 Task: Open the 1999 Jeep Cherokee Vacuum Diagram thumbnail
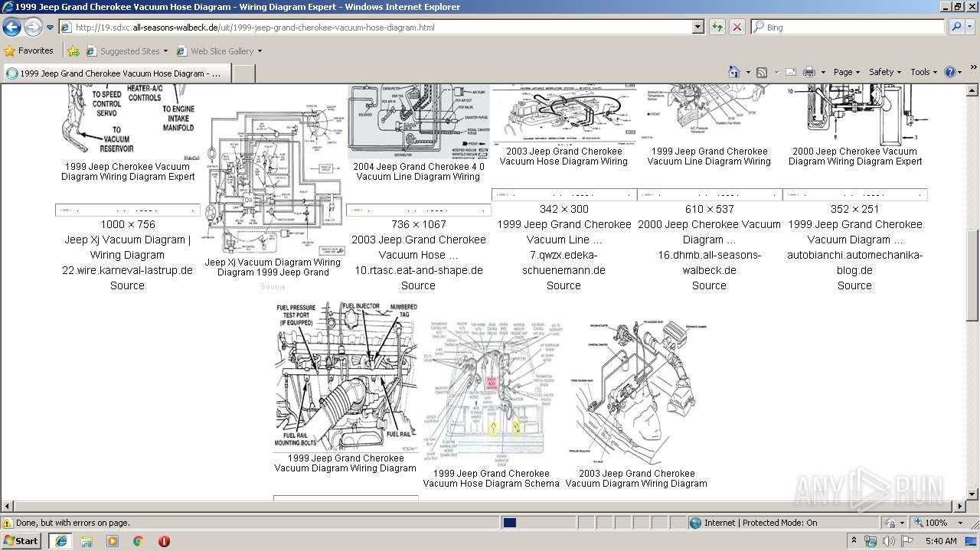pos(128,121)
